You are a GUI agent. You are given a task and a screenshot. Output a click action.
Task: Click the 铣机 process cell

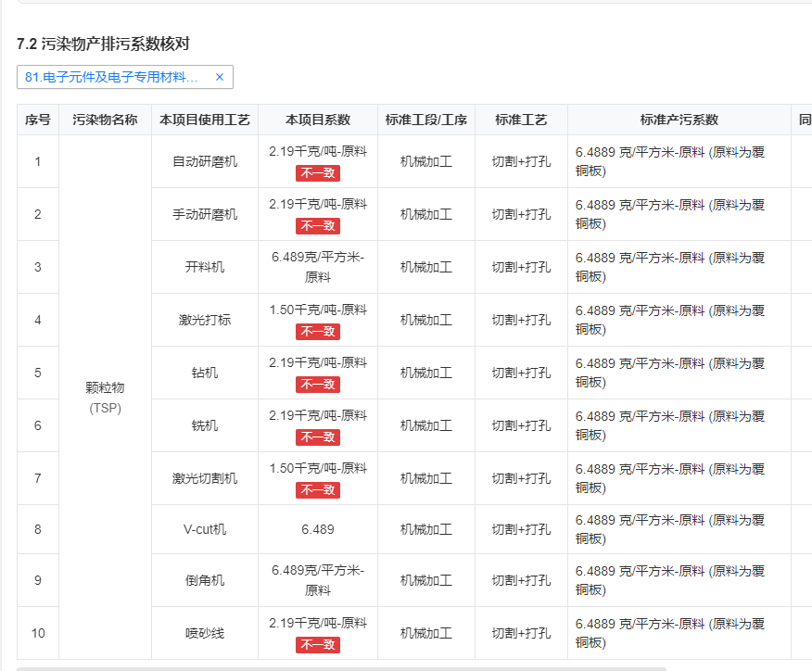(x=205, y=425)
